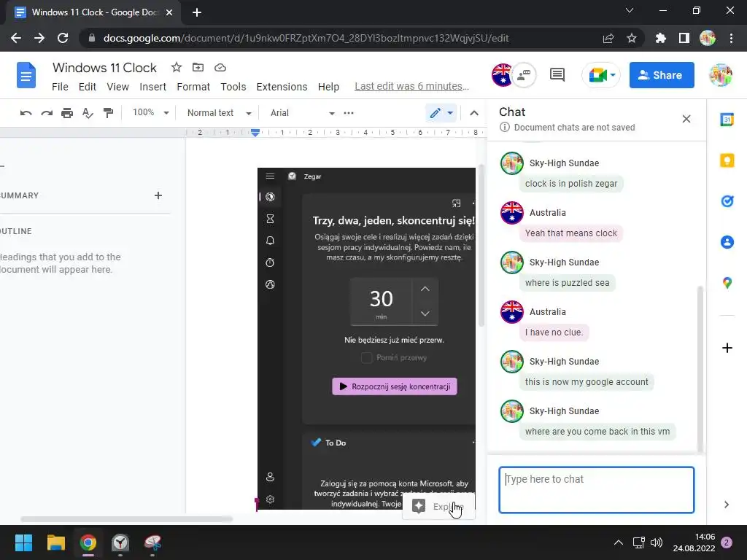Click the Zegar clock screenshot image
The image size is (747, 560).
tap(366, 338)
